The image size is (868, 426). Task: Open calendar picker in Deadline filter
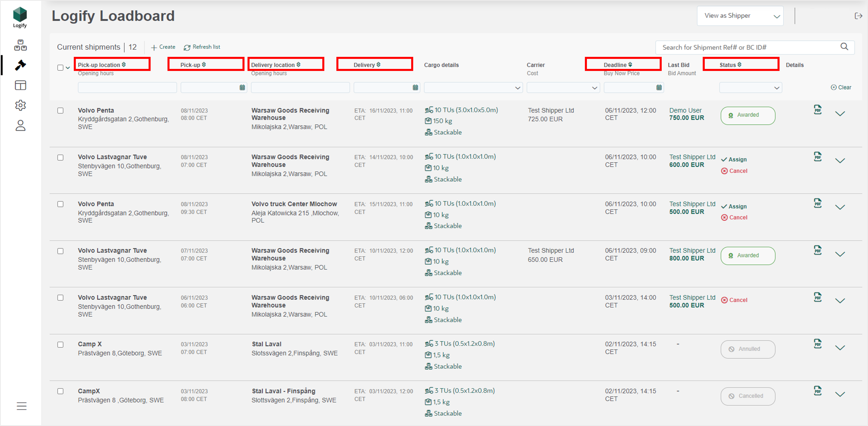click(x=659, y=88)
